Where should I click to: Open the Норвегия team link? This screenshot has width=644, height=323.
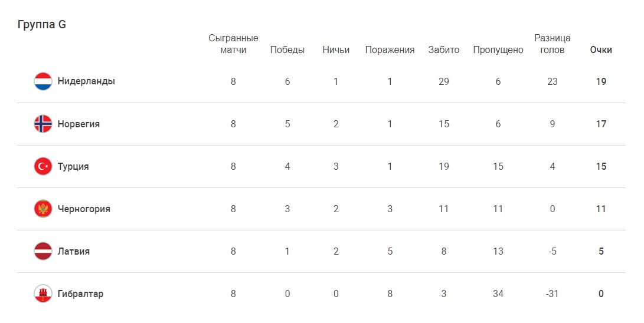[79, 124]
